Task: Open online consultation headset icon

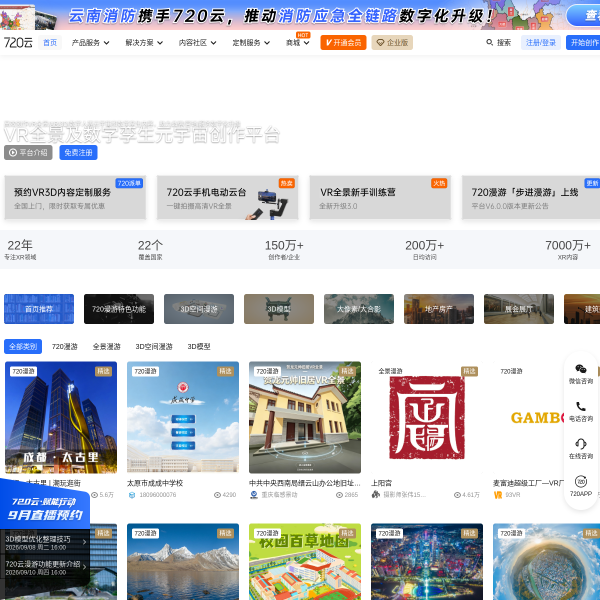Action: 580,444
